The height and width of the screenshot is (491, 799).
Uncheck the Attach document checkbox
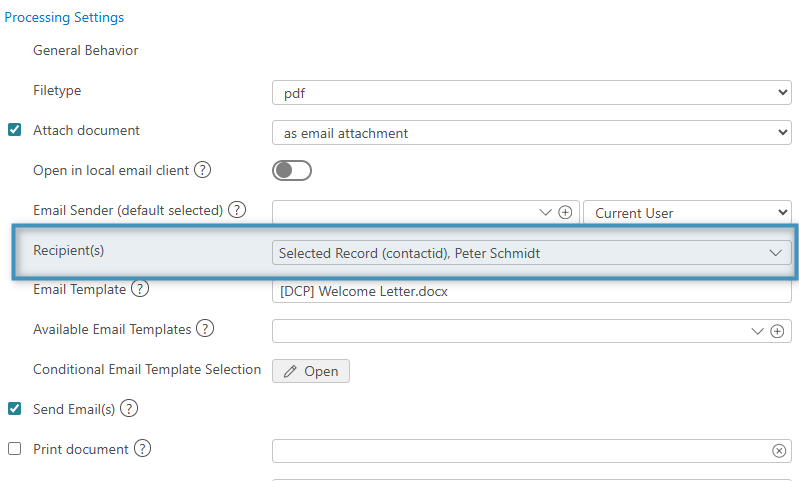tap(15, 130)
